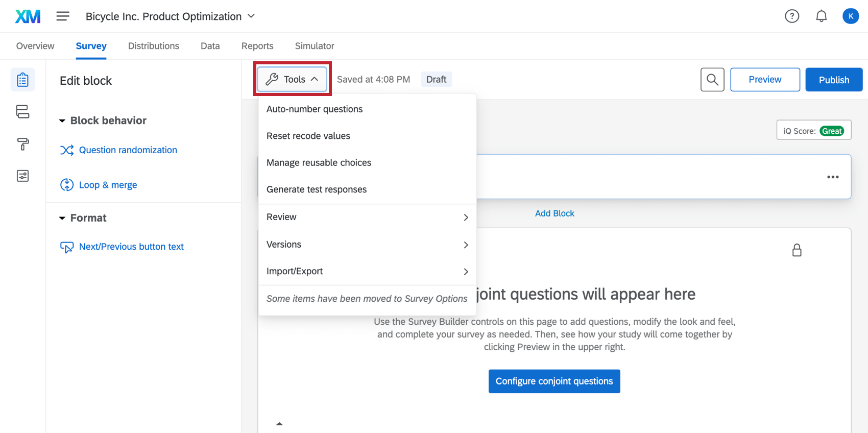Expand the Import/Export submenu
Screen dimensions: 868x433
[x=367, y=271]
